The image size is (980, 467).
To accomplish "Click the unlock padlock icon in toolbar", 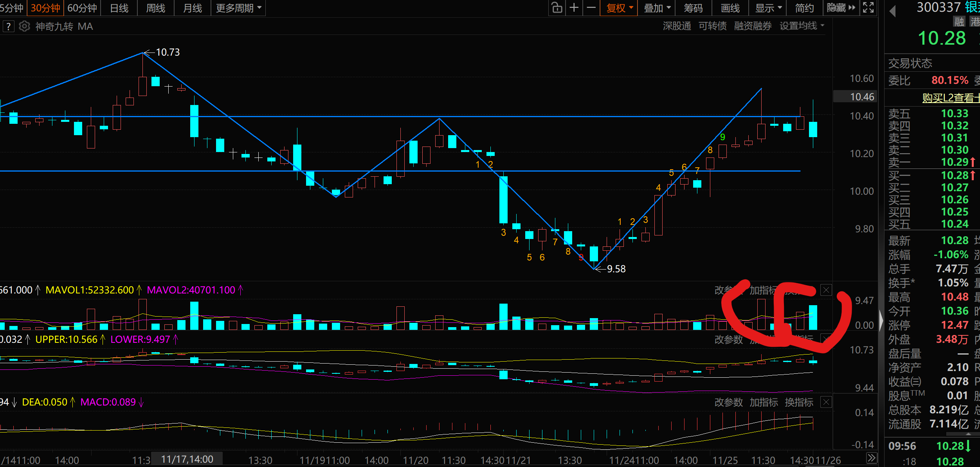I will 557,8.
